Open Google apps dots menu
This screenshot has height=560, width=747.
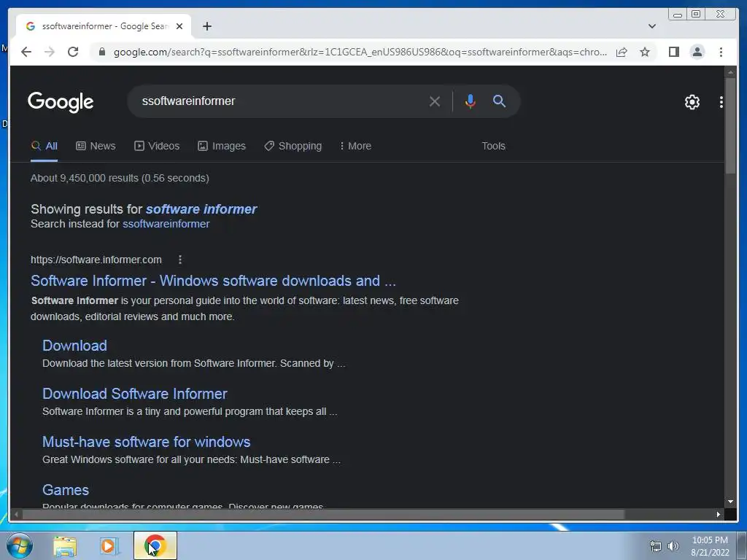pos(721,102)
